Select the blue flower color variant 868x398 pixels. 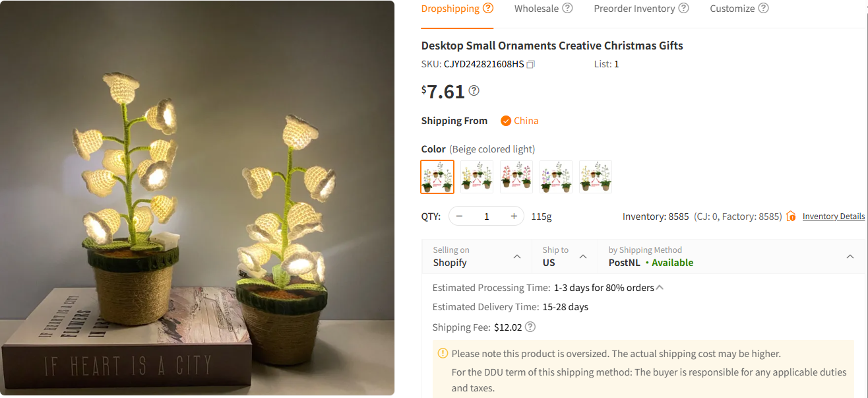[556, 176]
